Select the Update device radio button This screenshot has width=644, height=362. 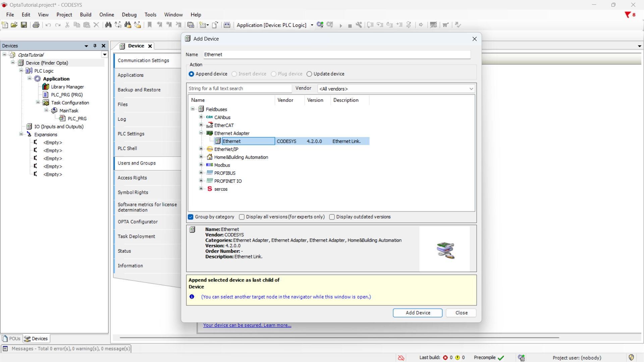point(309,74)
